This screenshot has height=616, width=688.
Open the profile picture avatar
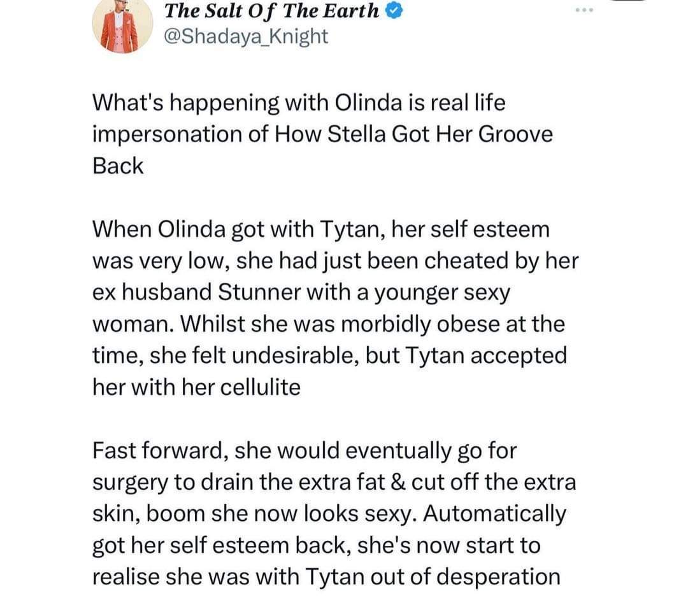(x=122, y=26)
